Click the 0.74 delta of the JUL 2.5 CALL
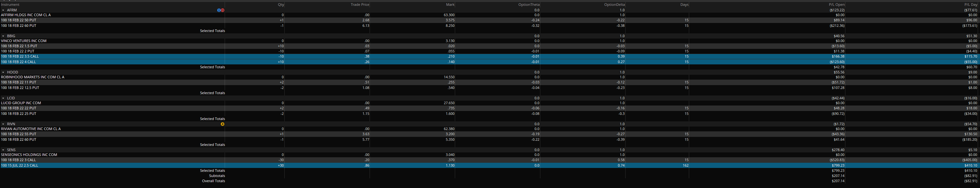 [621, 166]
